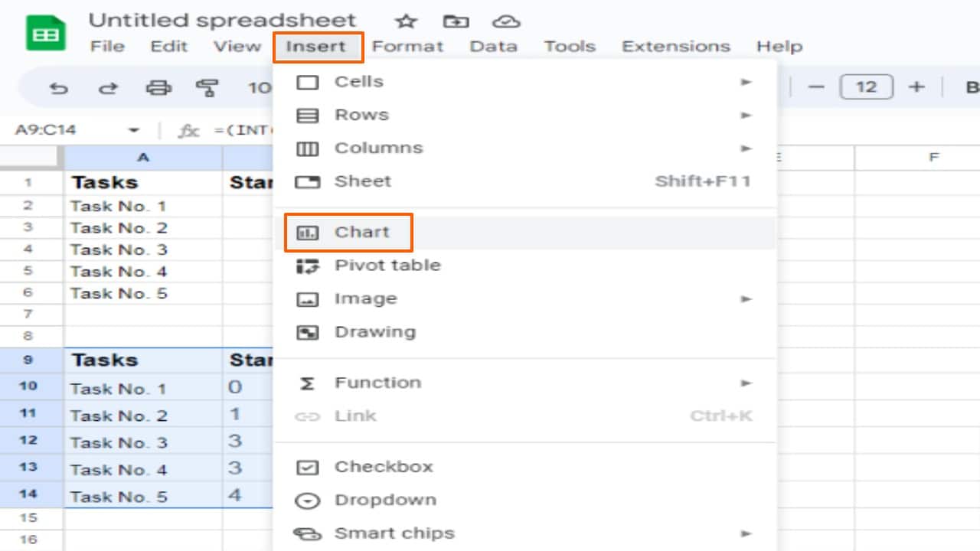Insert a Drawing from the menu
Viewport: 980px width, 551px height.
pyautogui.click(x=374, y=331)
